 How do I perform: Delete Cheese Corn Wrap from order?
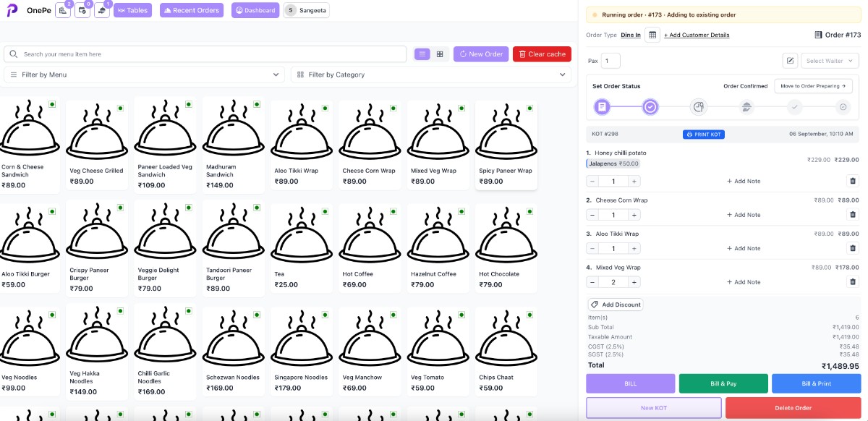852,215
